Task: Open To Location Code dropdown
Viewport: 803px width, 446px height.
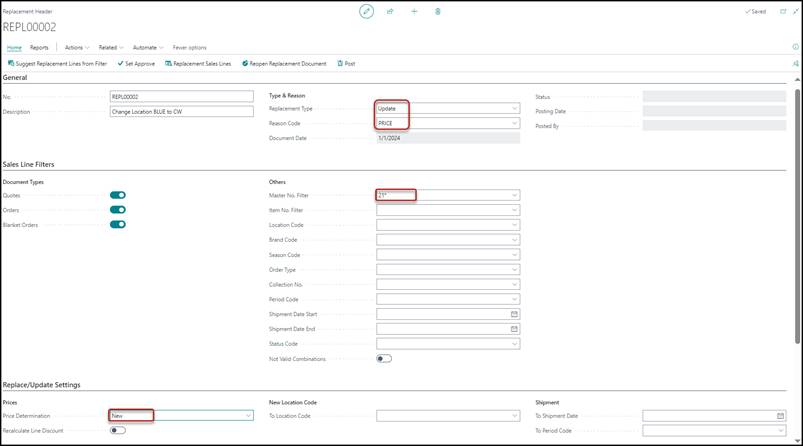Action: (514, 416)
